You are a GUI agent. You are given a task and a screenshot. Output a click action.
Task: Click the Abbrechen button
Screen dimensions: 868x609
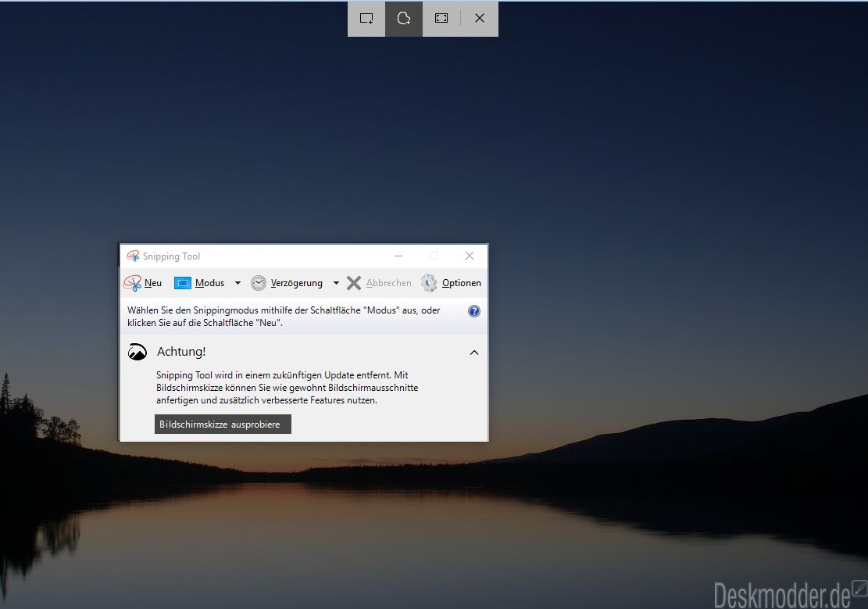point(379,283)
